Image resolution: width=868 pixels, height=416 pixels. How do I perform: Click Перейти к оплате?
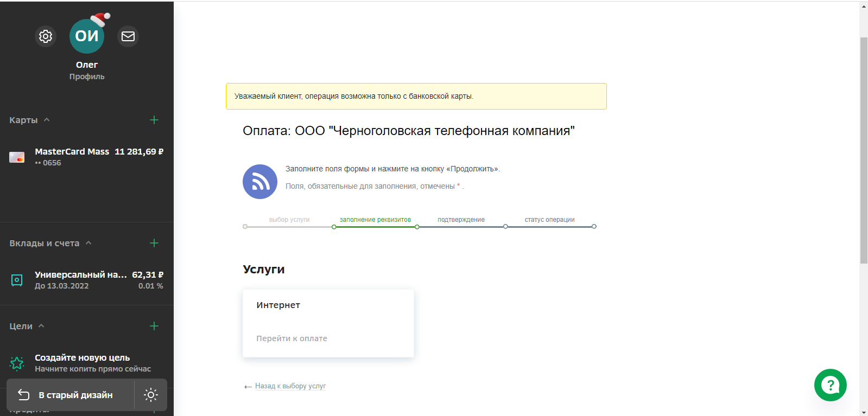pos(292,338)
